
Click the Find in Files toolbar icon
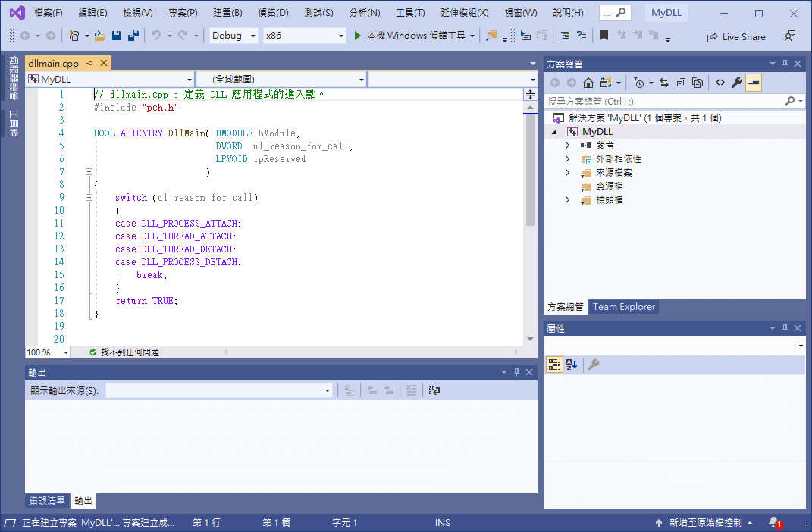tap(491, 36)
